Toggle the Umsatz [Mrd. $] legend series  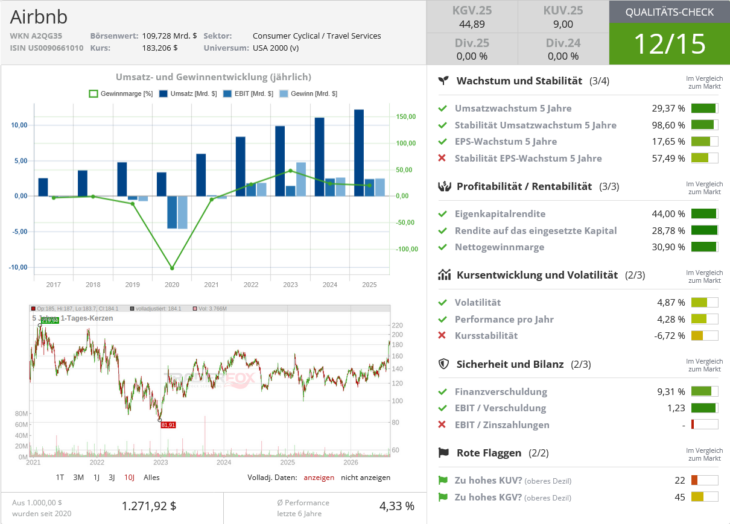point(188,94)
